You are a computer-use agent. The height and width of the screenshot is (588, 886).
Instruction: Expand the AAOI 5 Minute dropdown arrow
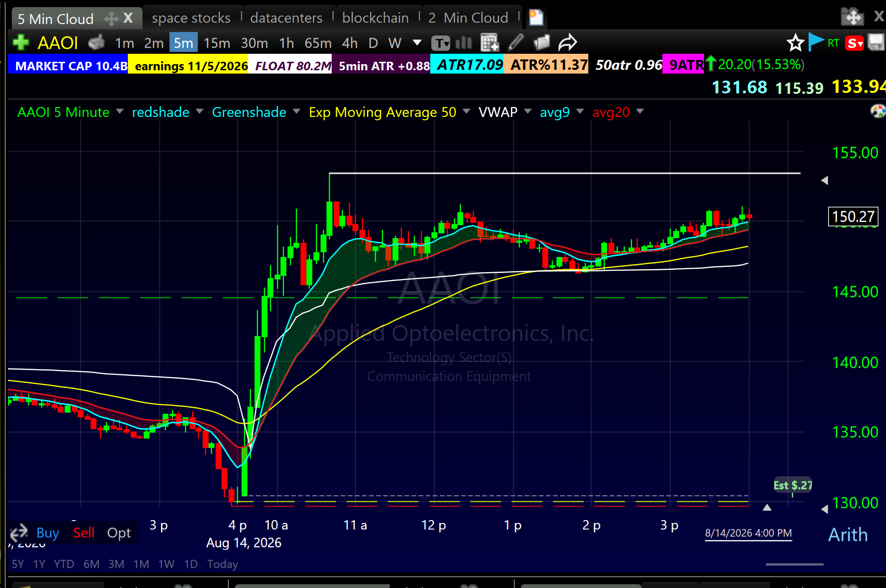(120, 111)
